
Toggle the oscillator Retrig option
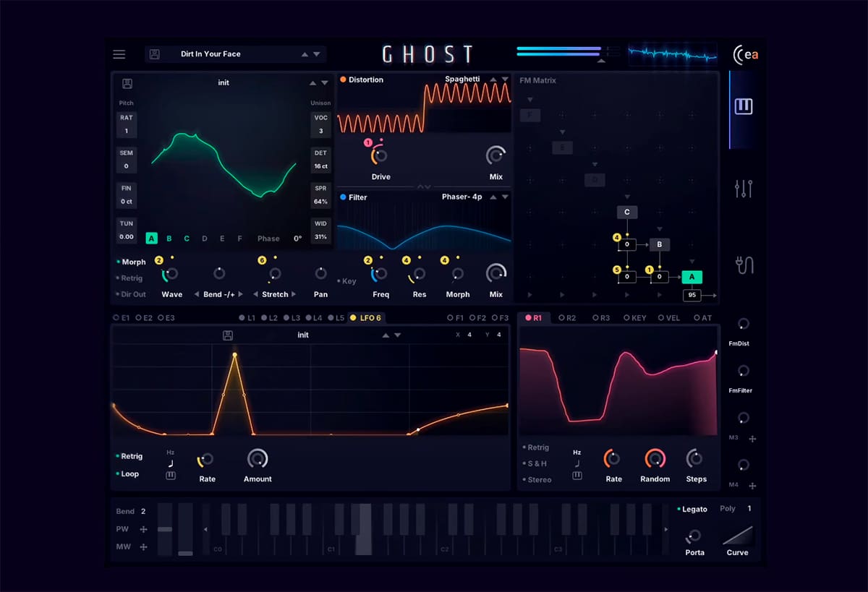pos(129,278)
